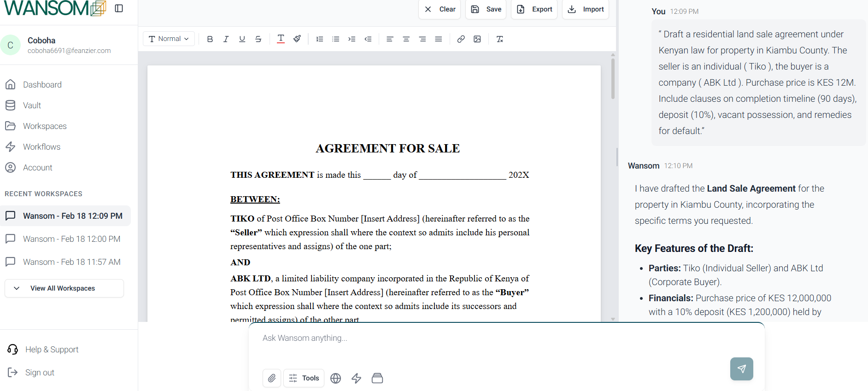Toggle web search globe
This screenshot has height=391, width=868.
coord(336,378)
